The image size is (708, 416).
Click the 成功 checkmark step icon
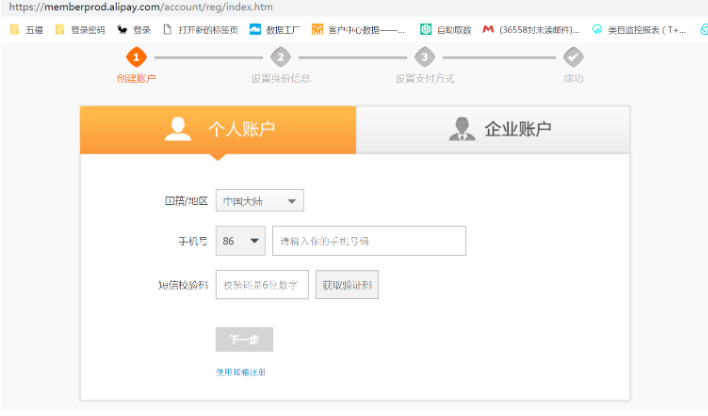coord(573,57)
